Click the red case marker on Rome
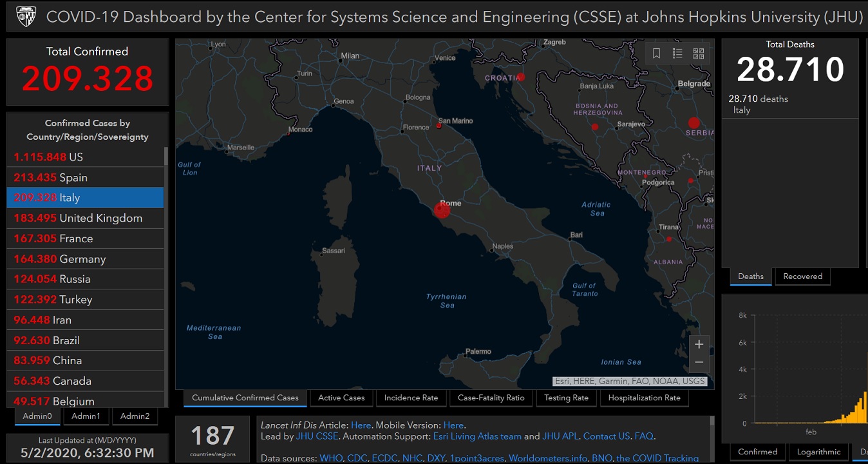The image size is (868, 464). click(442, 210)
